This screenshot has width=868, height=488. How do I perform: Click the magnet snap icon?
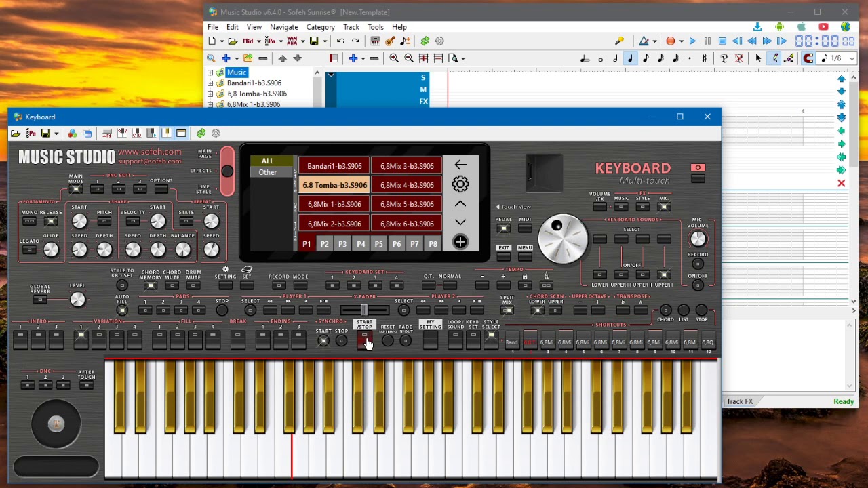(808, 58)
